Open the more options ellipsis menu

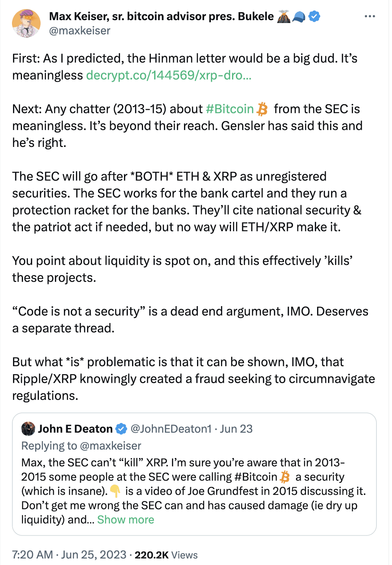[369, 16]
